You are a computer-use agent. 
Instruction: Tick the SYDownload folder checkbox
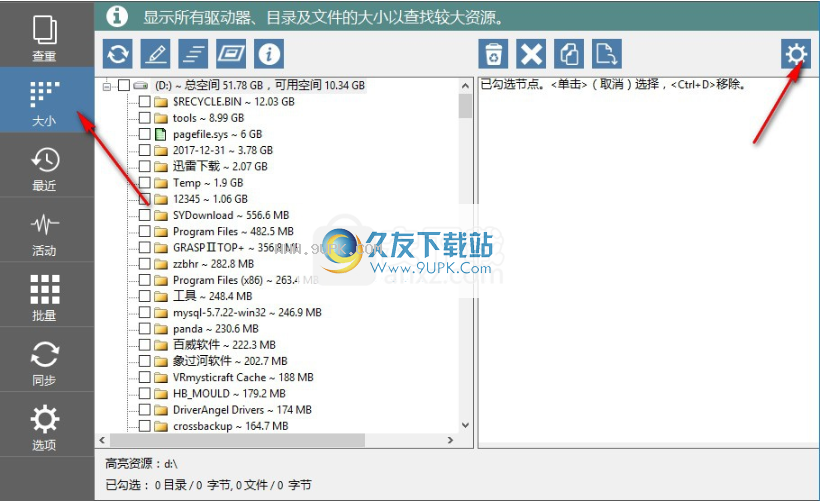(145, 215)
